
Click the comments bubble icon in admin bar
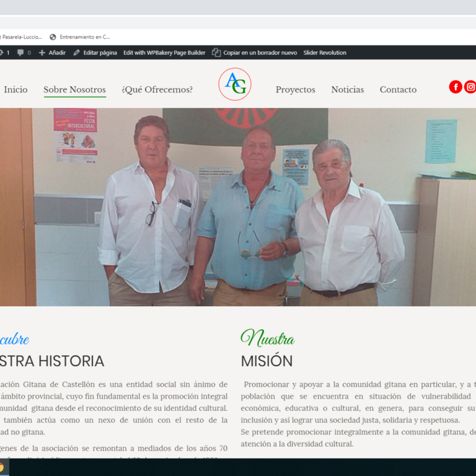tap(21, 53)
